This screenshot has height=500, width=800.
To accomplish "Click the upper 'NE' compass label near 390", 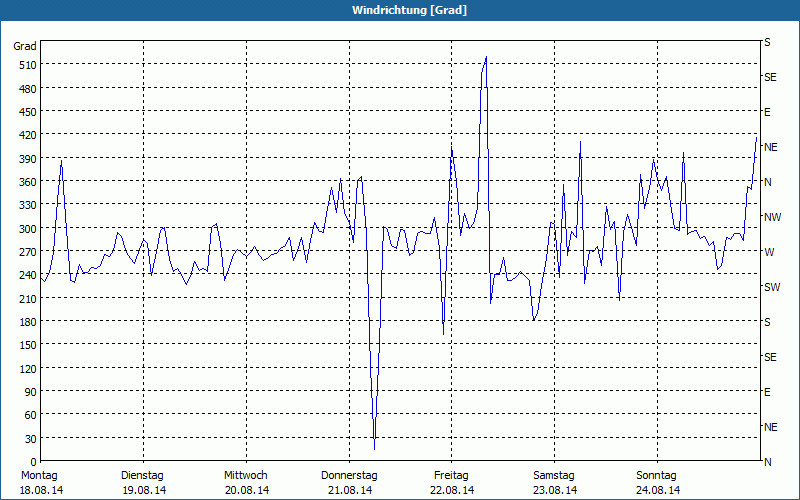I will pos(771,147).
